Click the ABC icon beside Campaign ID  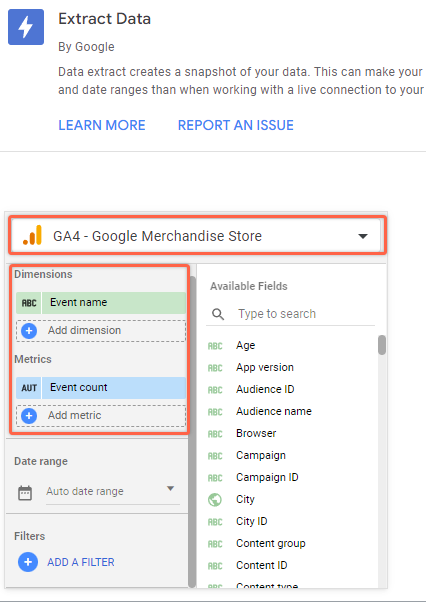215,478
